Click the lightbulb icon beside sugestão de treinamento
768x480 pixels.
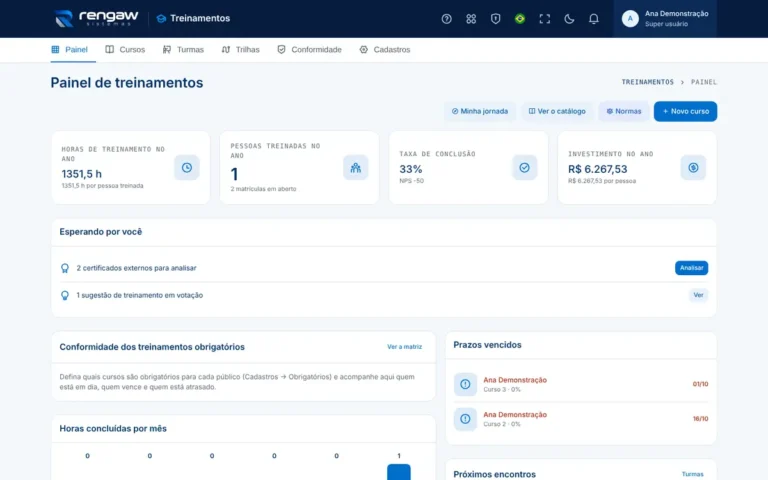(65, 295)
